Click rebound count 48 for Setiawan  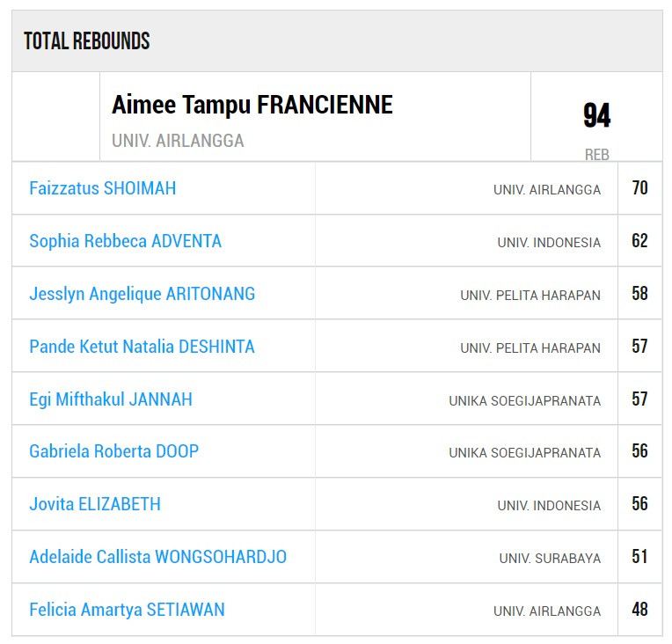tap(639, 610)
